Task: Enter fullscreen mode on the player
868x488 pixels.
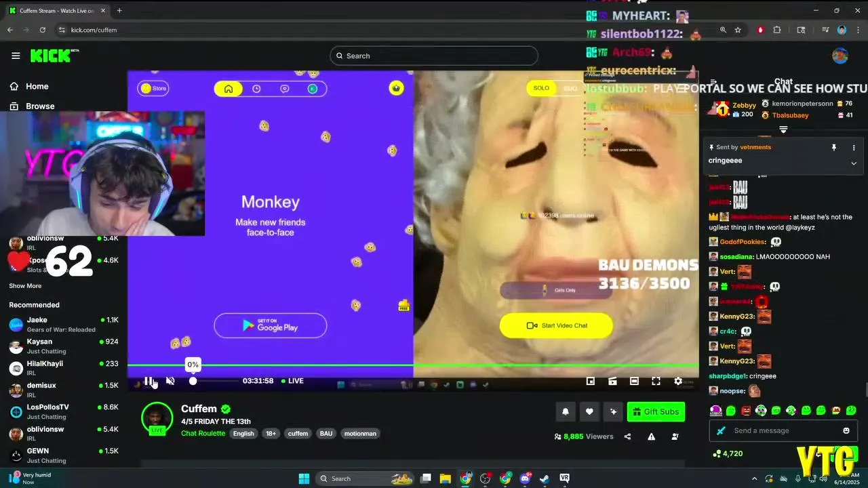Action: 656,382
